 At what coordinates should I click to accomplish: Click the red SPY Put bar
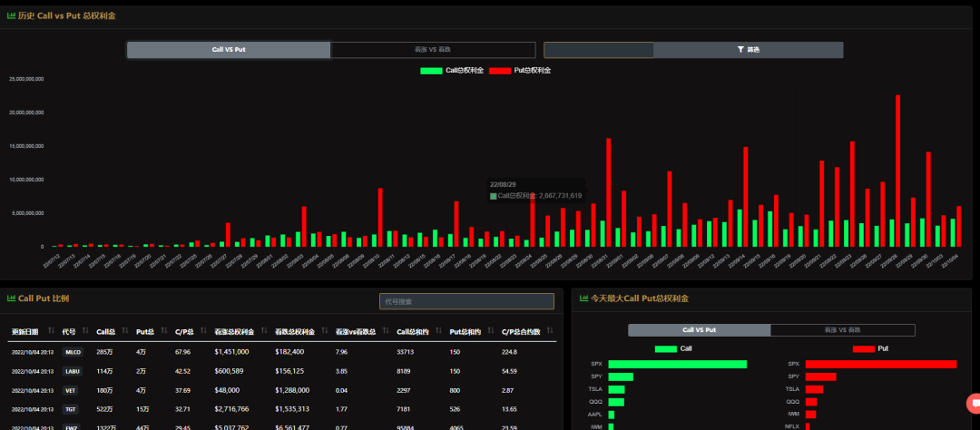(820, 376)
